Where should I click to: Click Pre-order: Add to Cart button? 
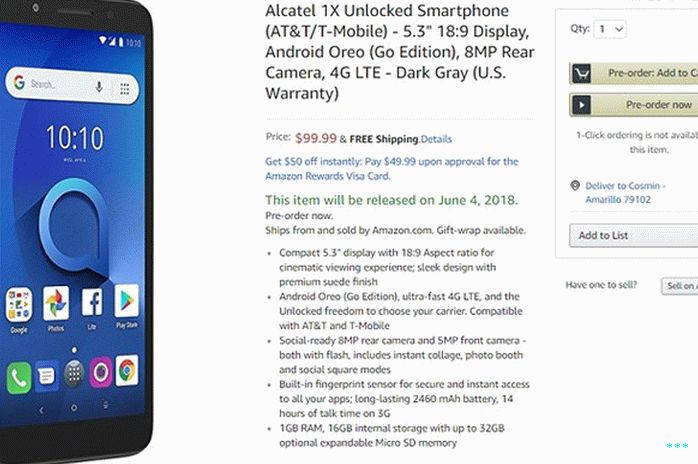point(634,73)
